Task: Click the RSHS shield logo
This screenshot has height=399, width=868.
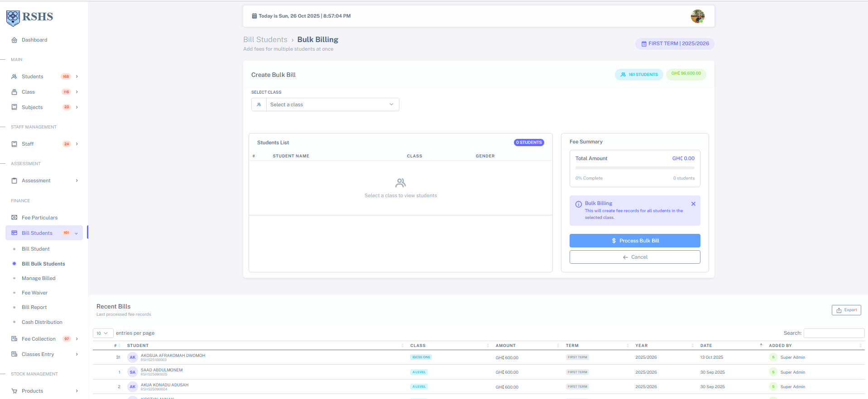Action: 13,18
